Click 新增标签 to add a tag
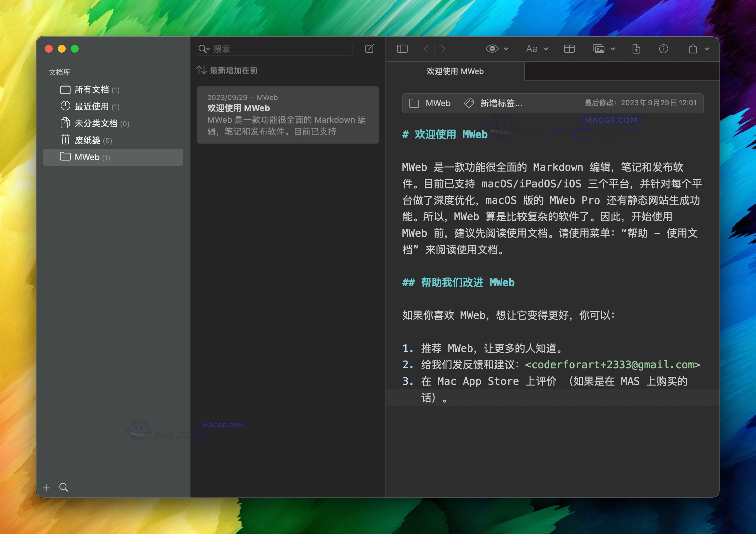Viewport: 756px width, 534px height. coord(501,103)
